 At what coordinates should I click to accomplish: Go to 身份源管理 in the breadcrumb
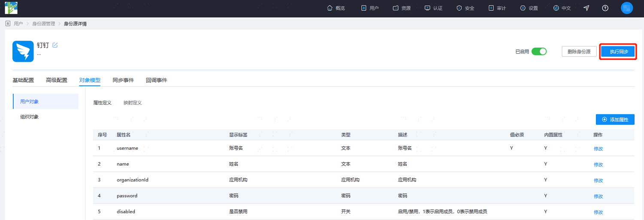click(44, 24)
